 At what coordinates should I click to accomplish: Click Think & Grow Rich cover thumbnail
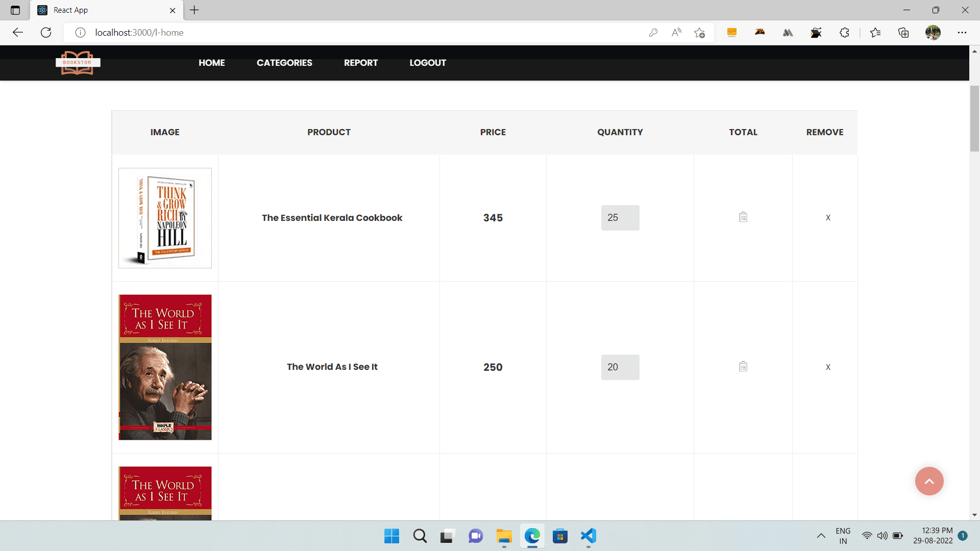pos(165,218)
